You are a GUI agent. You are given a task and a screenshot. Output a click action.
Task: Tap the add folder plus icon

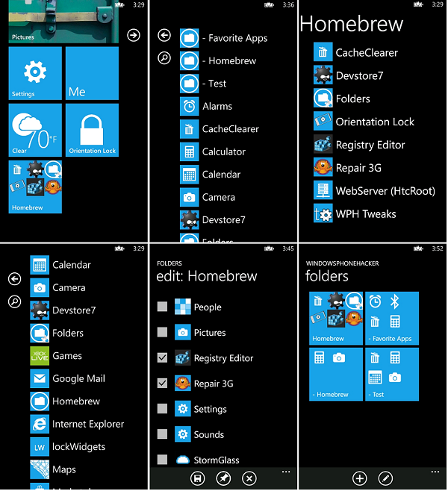coord(360,478)
